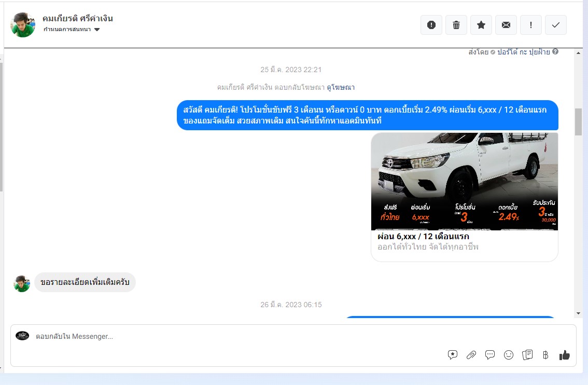Delete the conversation with trash icon
This screenshot has width=588, height=385.
pyautogui.click(x=456, y=25)
